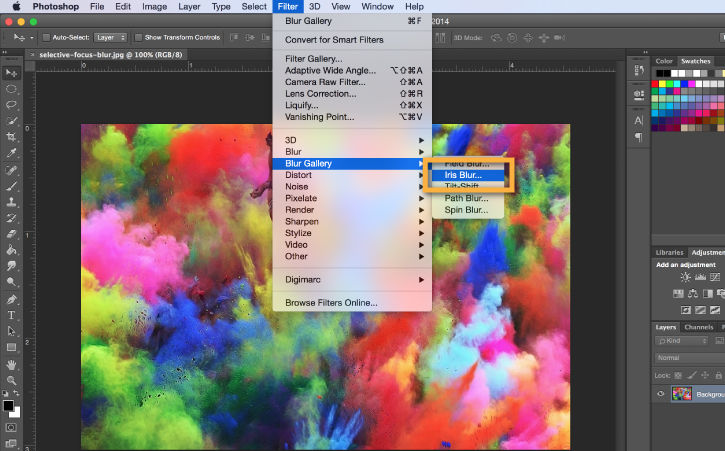The width and height of the screenshot is (725, 451).
Task: Switch to the Color panel tab
Action: pyautogui.click(x=664, y=61)
